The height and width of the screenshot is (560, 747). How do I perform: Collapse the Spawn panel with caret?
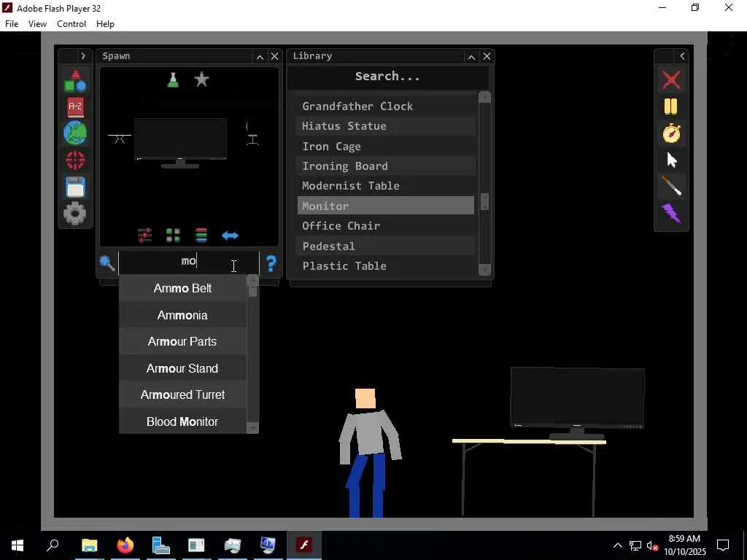point(260,56)
